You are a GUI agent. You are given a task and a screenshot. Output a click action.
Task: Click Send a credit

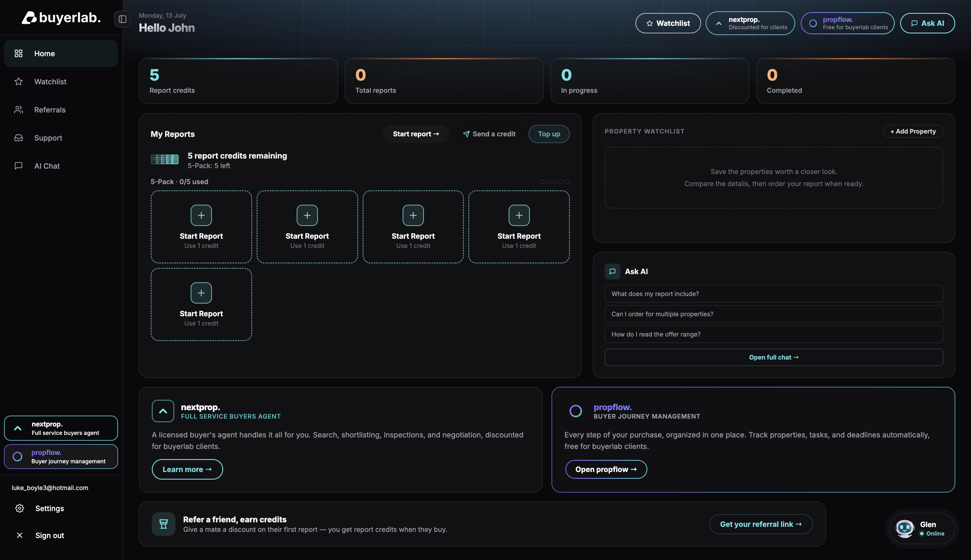point(489,134)
